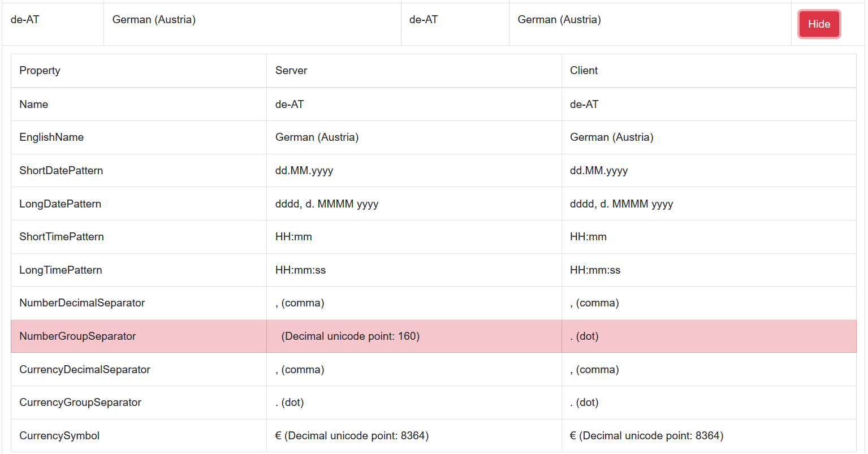Screen dimensions: 868x454
Task: Select the Name row label
Action: tap(33, 104)
